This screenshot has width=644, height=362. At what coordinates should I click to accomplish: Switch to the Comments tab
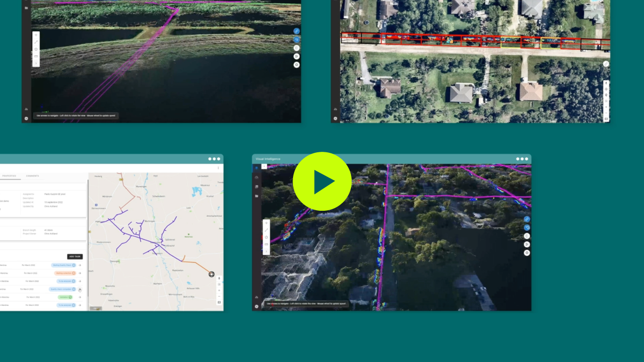pos(33,176)
